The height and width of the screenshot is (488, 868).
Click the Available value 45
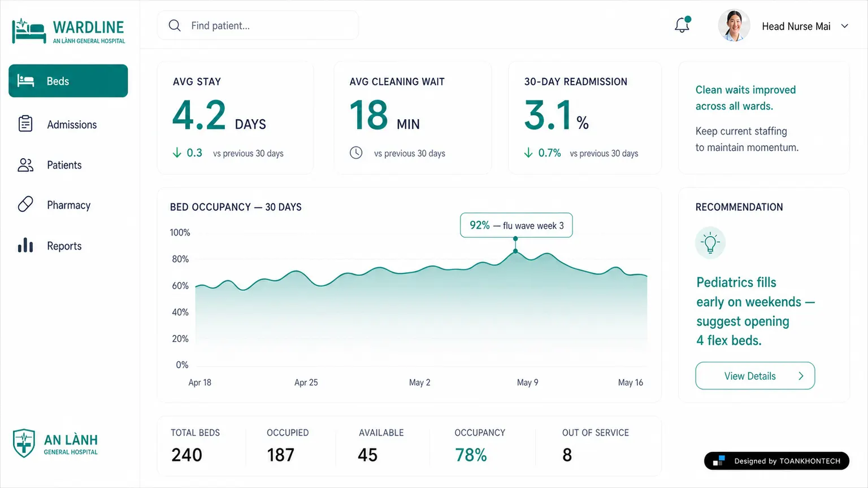tap(367, 455)
